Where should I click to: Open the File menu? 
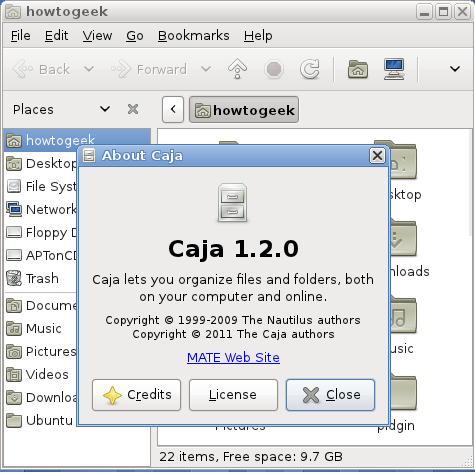tap(21, 36)
